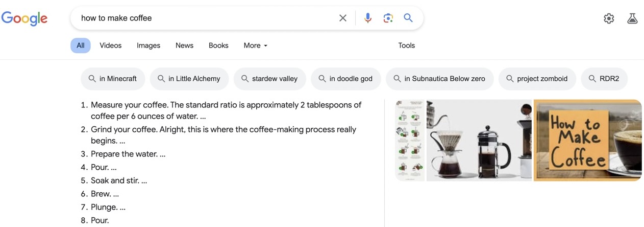Open Google settings gear

[609, 18]
